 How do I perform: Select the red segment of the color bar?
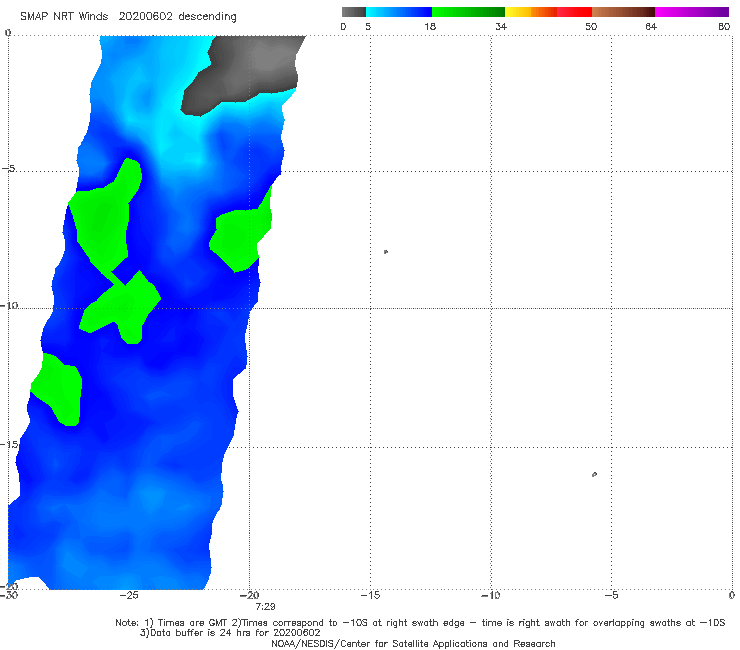pos(574,12)
